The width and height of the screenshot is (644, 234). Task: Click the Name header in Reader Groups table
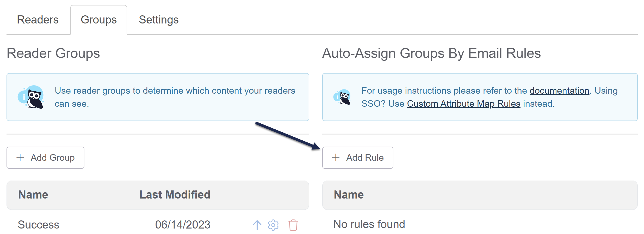coord(33,195)
